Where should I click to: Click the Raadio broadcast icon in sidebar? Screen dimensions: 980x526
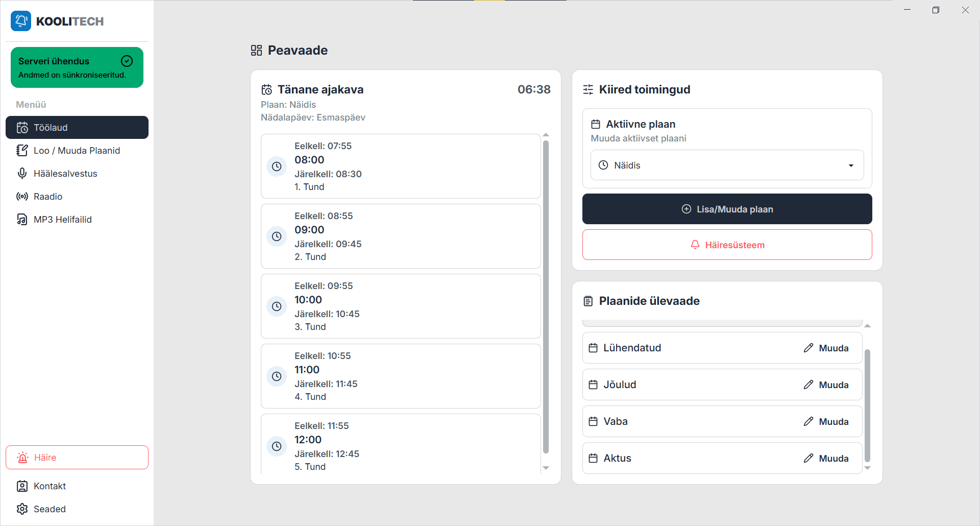click(22, 197)
